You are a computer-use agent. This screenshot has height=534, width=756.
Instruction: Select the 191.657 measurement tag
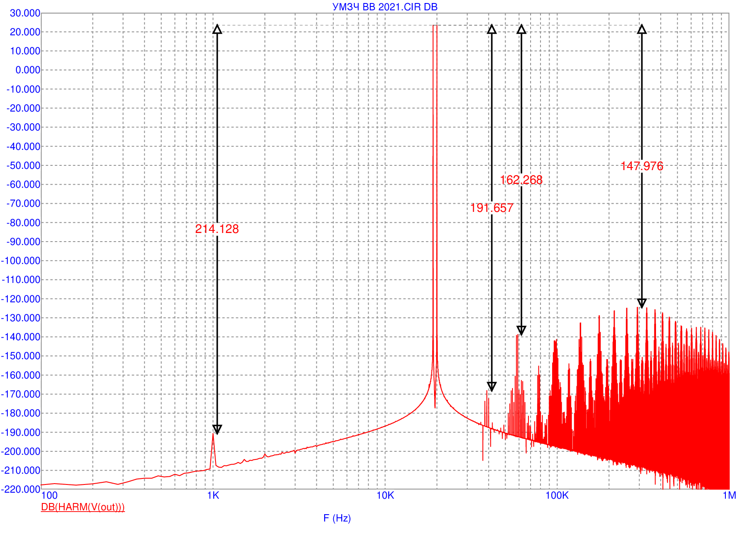pyautogui.click(x=492, y=208)
